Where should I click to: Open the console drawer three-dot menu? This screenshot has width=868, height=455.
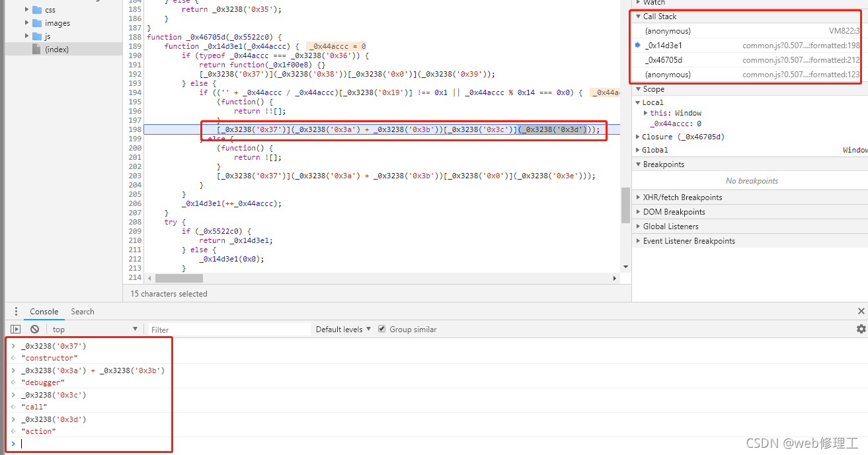tap(16, 312)
